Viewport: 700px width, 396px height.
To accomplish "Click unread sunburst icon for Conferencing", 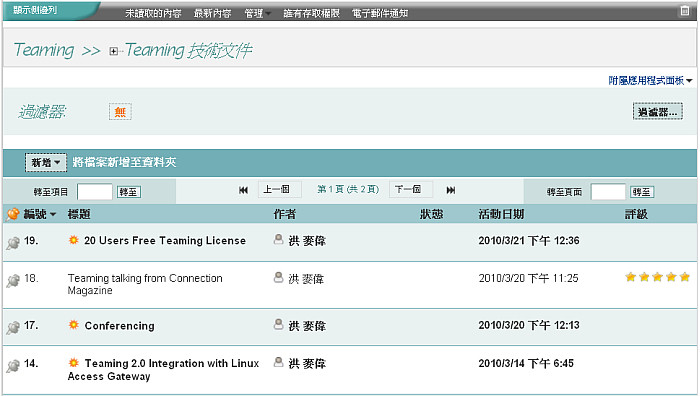I will point(74,325).
